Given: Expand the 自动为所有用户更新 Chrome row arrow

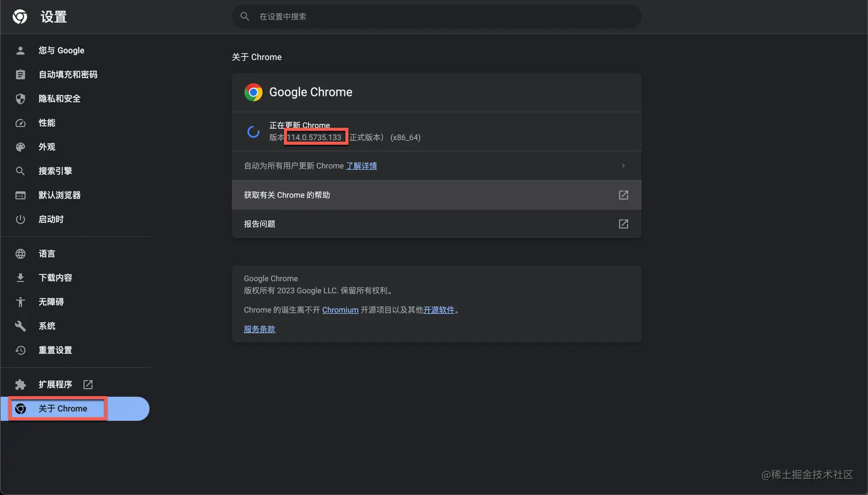Looking at the screenshot, I should coord(623,166).
